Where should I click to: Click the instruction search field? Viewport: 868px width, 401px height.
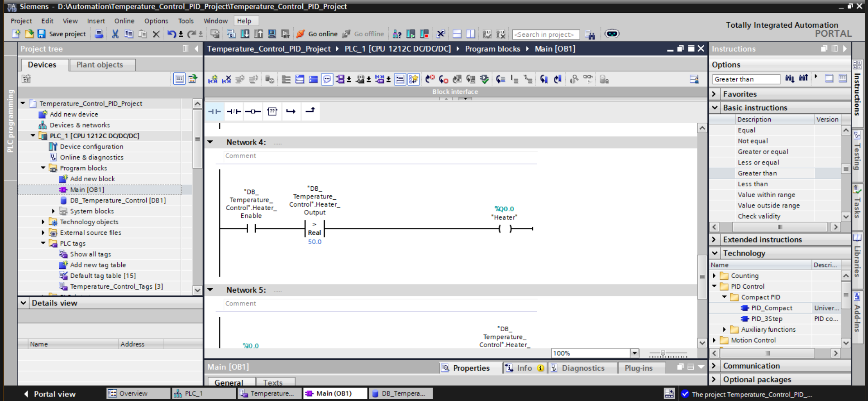(x=746, y=79)
